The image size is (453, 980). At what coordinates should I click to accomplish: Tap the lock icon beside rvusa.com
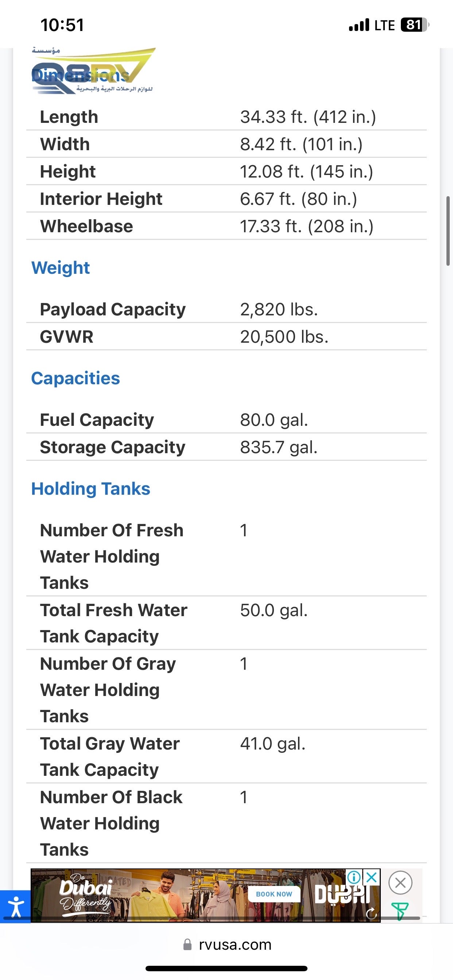tap(187, 945)
